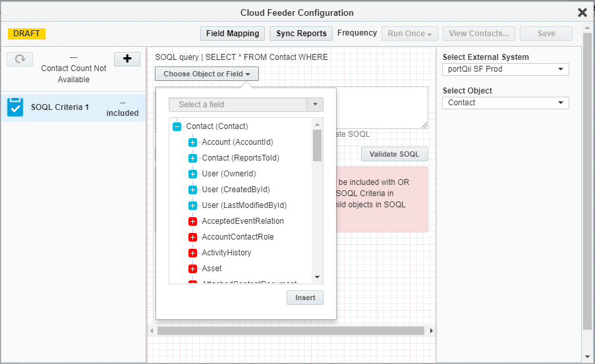Select User (LastModifiedById) in the tree
595x364 pixels.
pos(244,205)
